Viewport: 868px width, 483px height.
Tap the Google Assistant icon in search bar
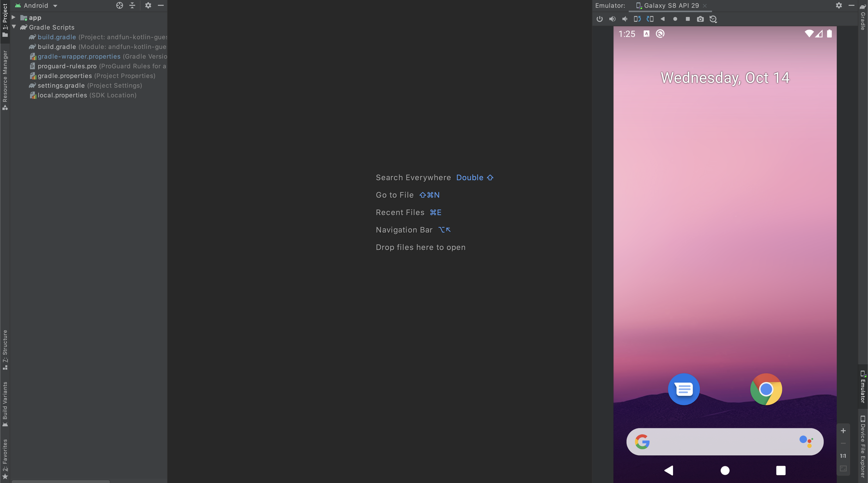click(806, 441)
